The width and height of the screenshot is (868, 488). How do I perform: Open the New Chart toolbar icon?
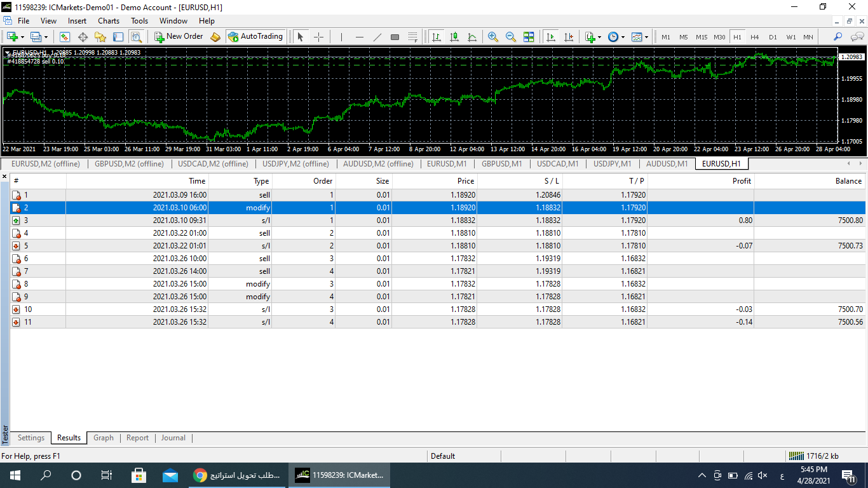(12, 37)
